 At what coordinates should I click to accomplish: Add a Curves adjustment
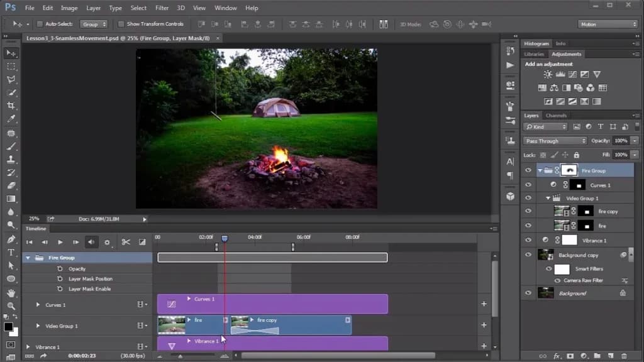click(572, 74)
